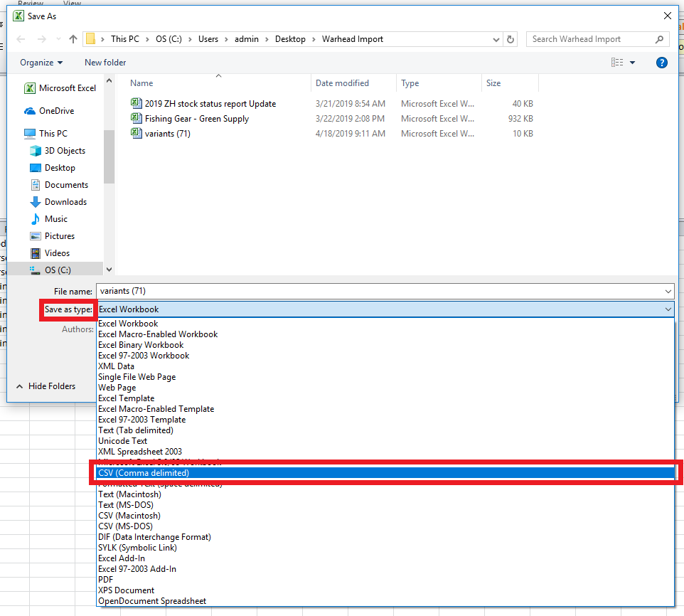Image resolution: width=684 pixels, height=616 pixels.
Task: Open Videos in the sidebar
Action: point(50,253)
